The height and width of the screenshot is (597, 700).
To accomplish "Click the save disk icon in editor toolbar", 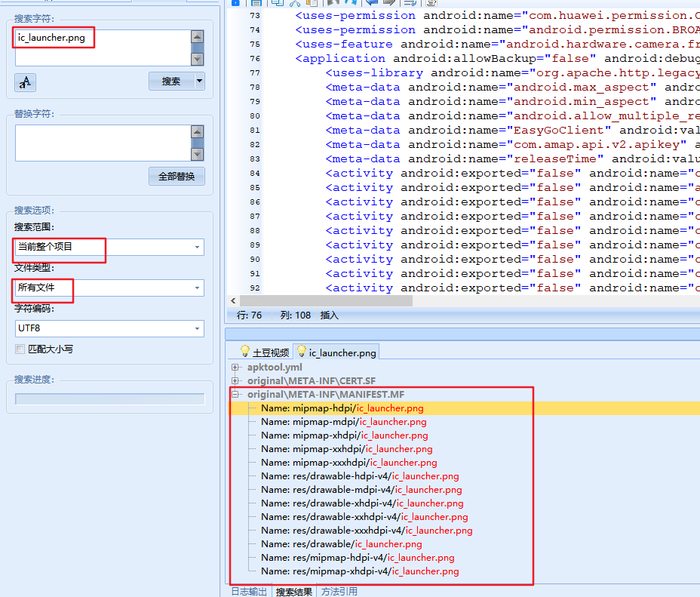I will pos(256,3).
